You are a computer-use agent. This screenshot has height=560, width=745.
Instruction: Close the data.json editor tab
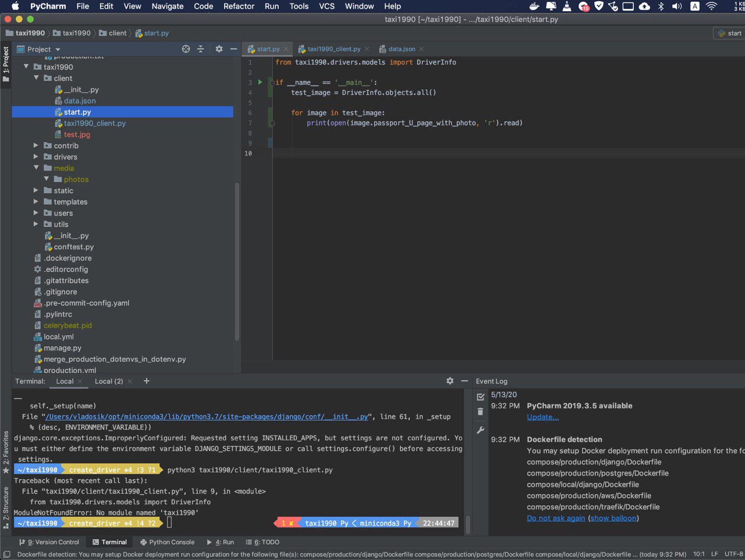[x=421, y=49]
